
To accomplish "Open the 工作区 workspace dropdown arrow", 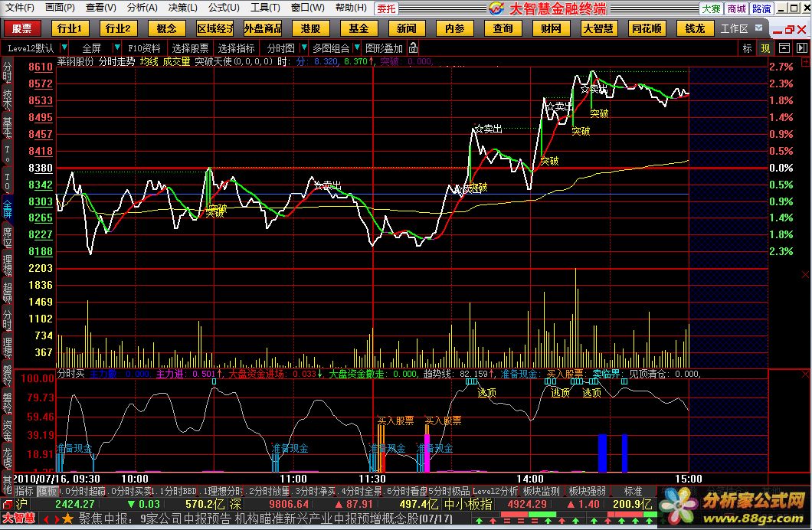I will click(x=758, y=28).
